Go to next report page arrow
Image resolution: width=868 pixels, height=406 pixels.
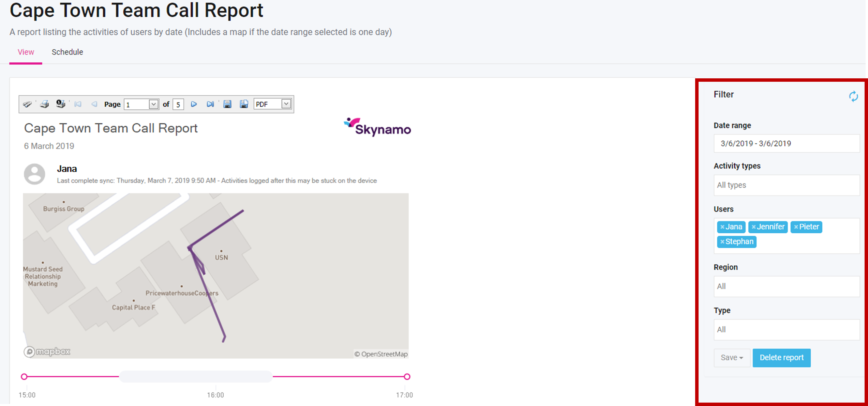coord(194,104)
